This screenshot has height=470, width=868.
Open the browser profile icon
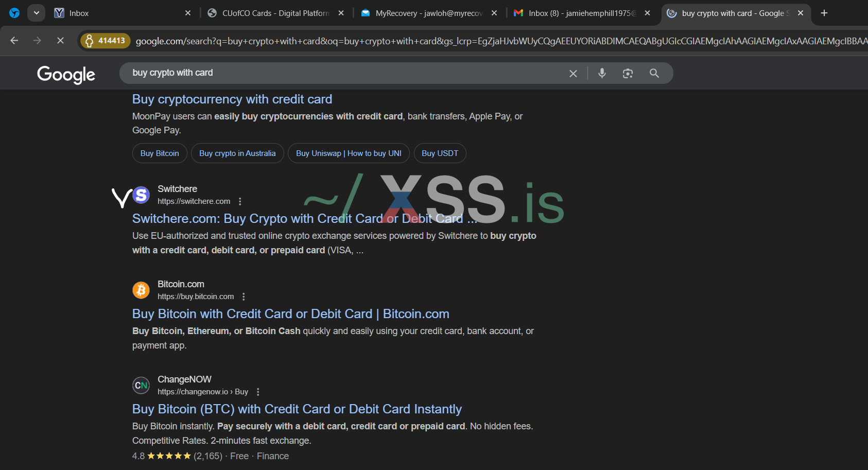(x=14, y=13)
